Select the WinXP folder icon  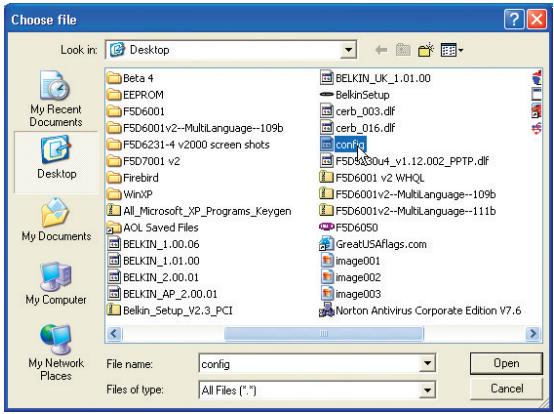pos(114,194)
